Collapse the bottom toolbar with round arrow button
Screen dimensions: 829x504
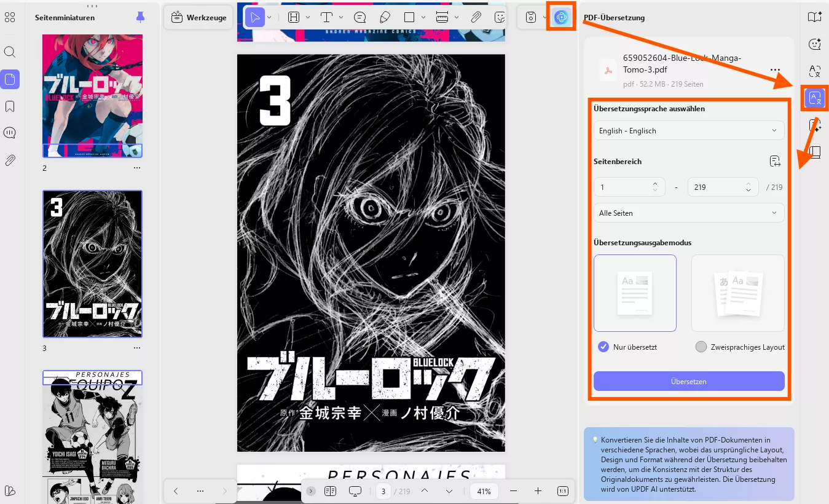(x=311, y=491)
